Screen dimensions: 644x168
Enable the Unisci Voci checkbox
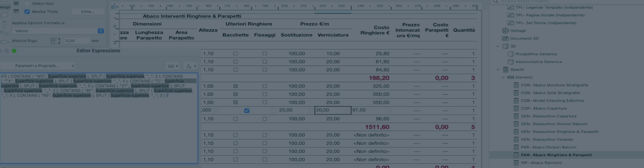coord(27,3)
